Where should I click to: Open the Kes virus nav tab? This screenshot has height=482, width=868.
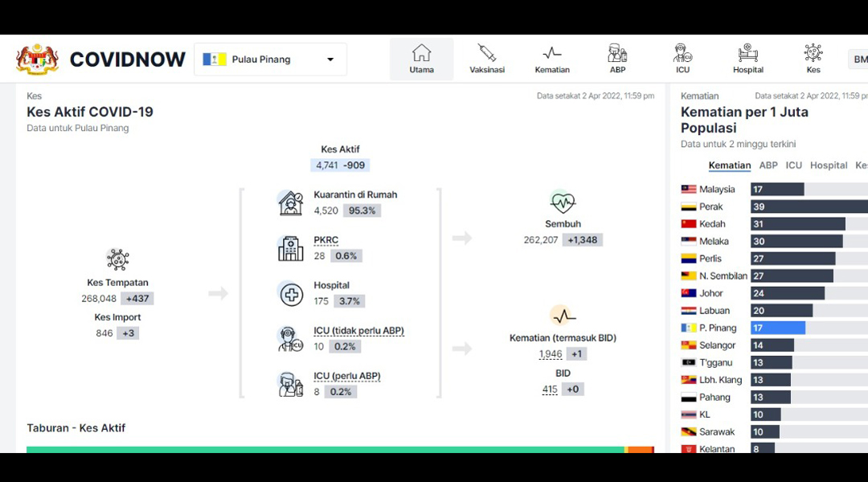[813, 59]
